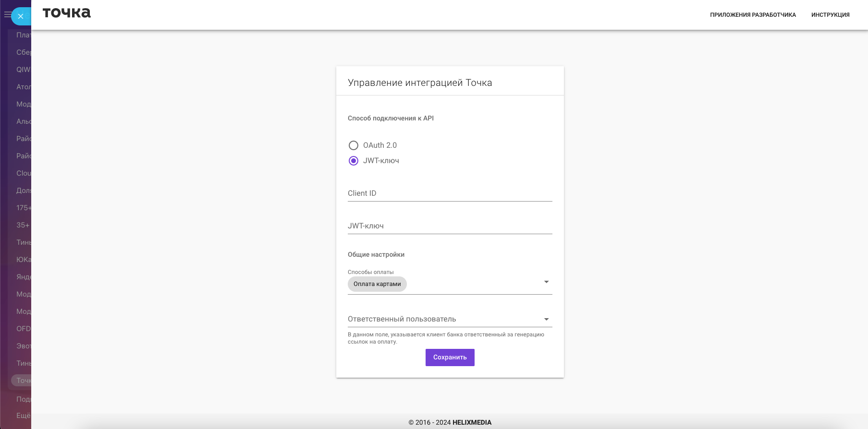Image resolution: width=868 pixels, height=429 pixels.
Task: Select the highlighted Точка sidebar item
Action: click(23, 381)
